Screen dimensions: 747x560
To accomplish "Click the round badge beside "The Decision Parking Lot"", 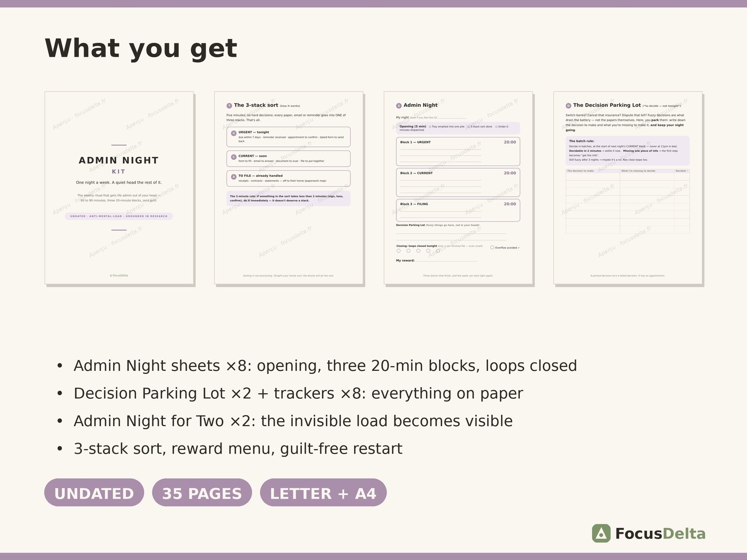I will pos(568,106).
